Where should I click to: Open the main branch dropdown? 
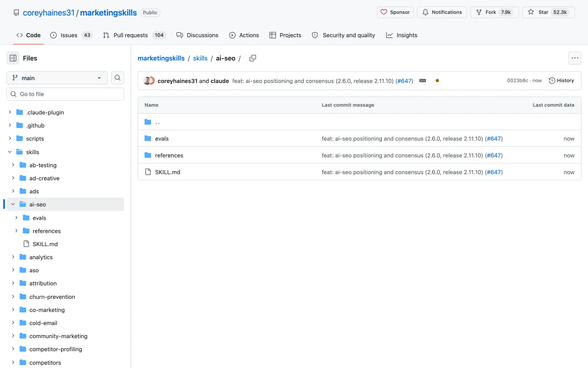57,78
